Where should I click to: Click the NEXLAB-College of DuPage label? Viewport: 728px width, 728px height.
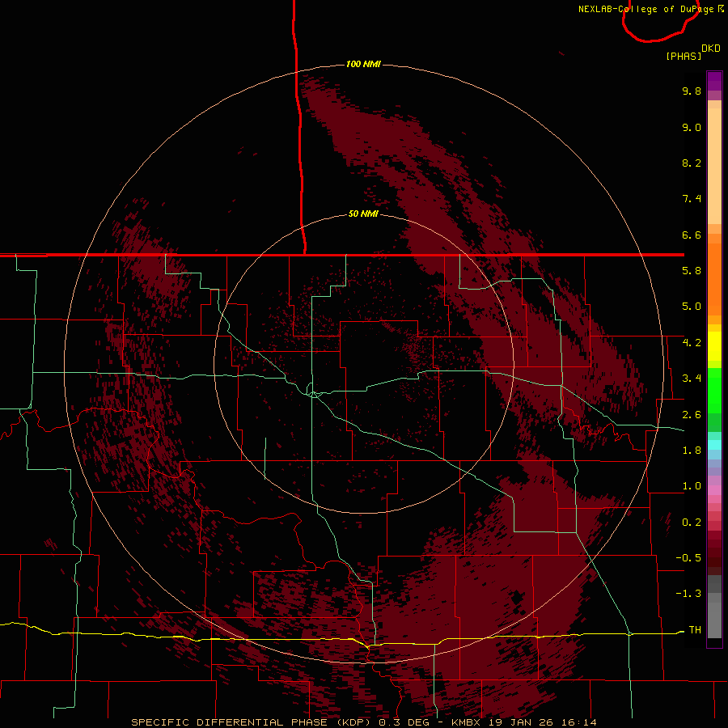pos(646,9)
